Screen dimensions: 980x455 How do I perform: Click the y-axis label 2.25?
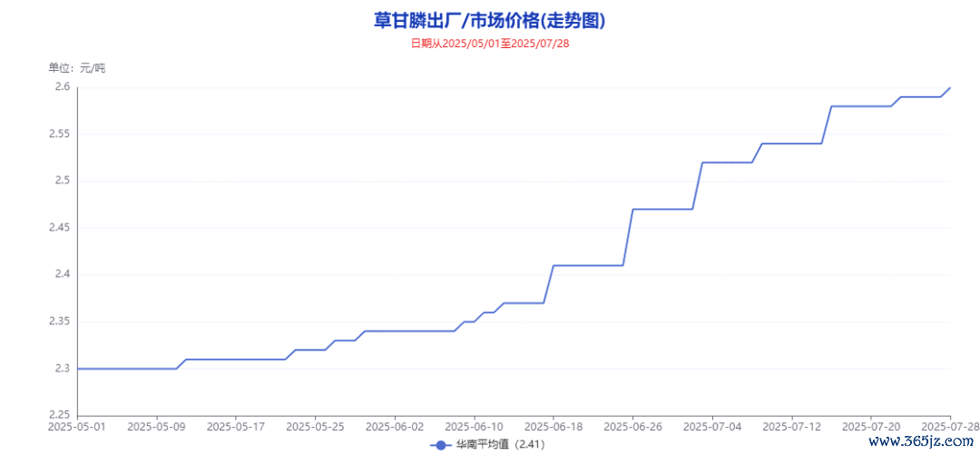[x=59, y=416]
